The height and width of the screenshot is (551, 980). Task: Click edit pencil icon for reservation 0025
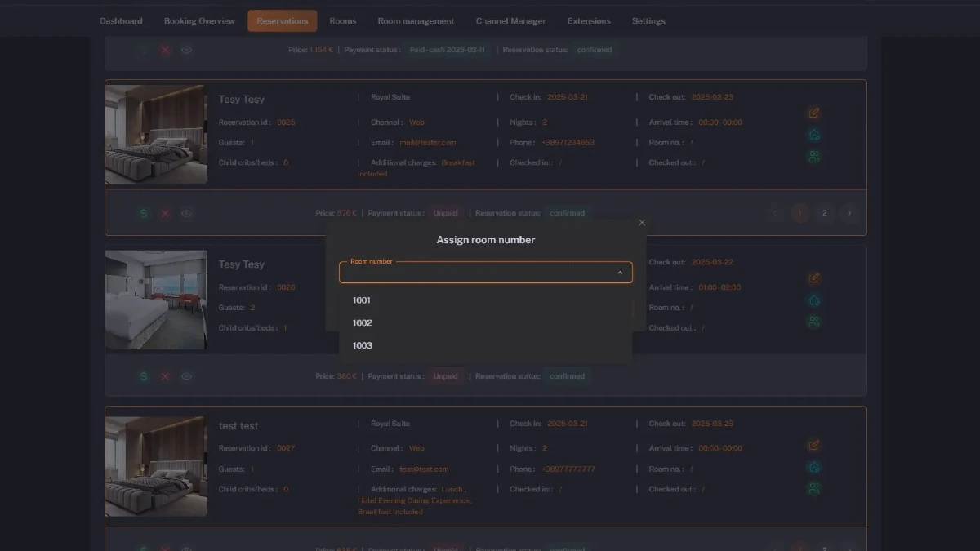[x=813, y=113]
